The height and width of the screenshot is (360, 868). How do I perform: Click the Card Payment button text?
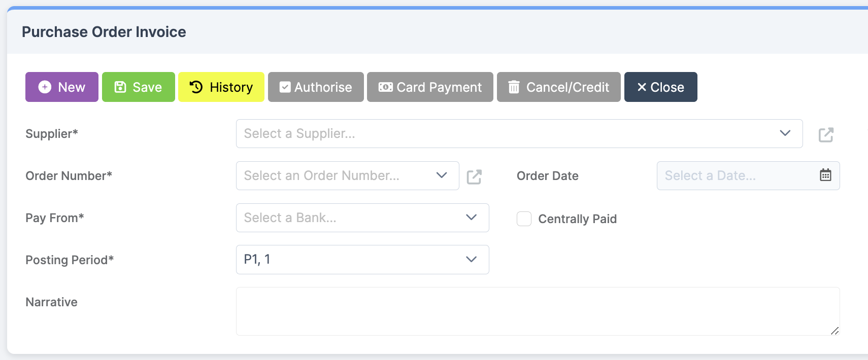click(439, 87)
